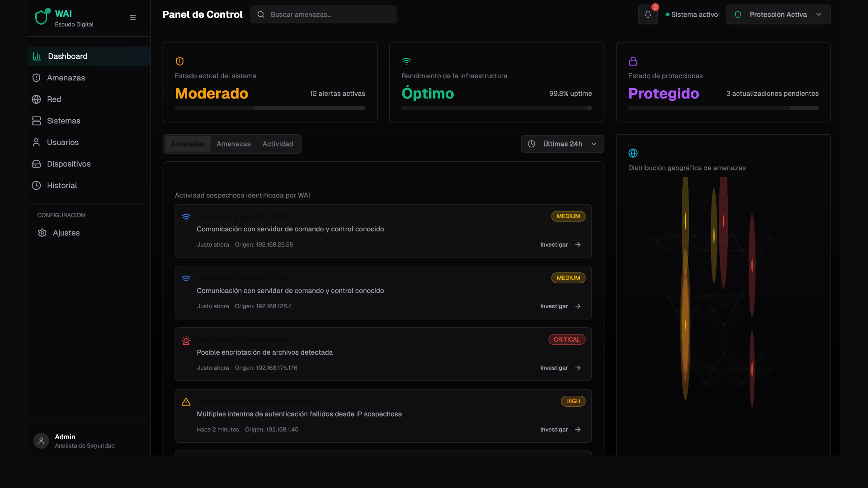Open Historial in sidebar
The width and height of the screenshot is (868, 488).
click(x=89, y=185)
